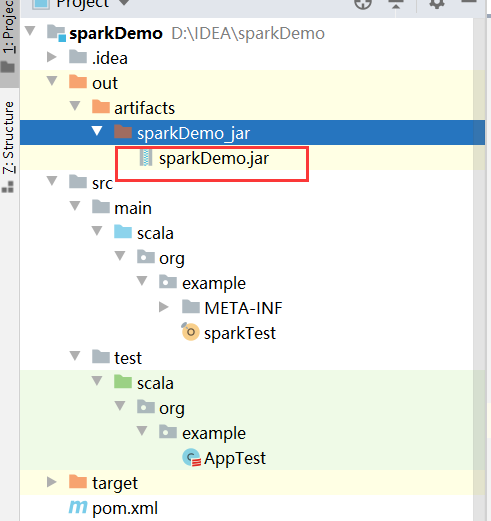Screen dimensions: 491x521
Task: Click the main folder icon
Action: (x=101, y=207)
